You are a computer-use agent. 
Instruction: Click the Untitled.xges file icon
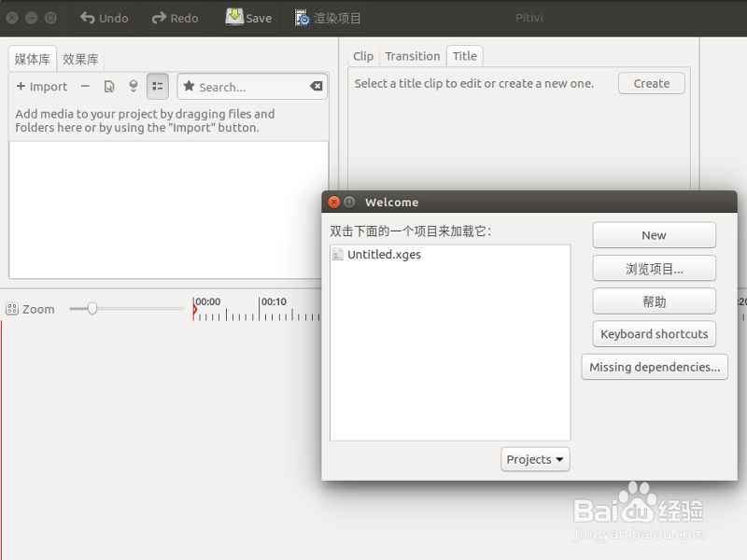pyautogui.click(x=337, y=254)
